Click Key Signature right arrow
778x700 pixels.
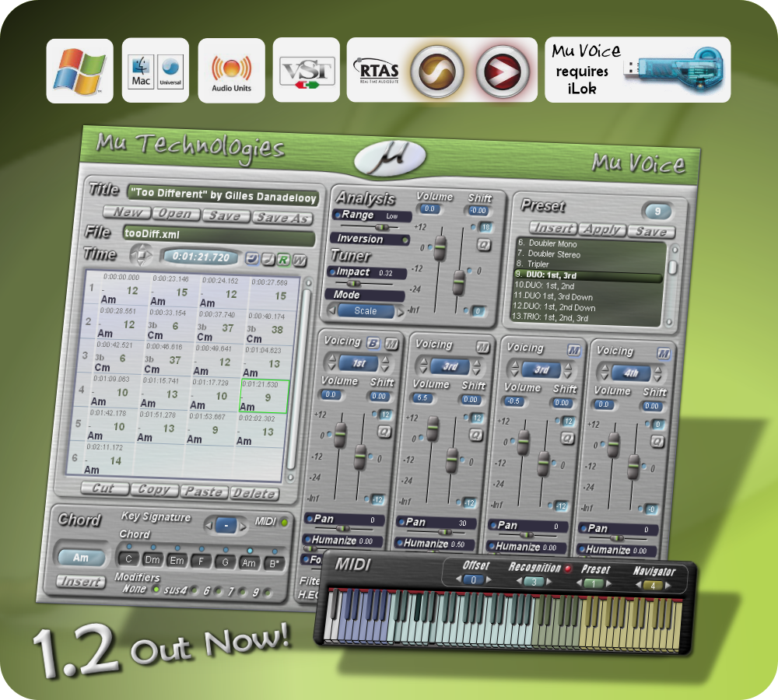(x=243, y=527)
